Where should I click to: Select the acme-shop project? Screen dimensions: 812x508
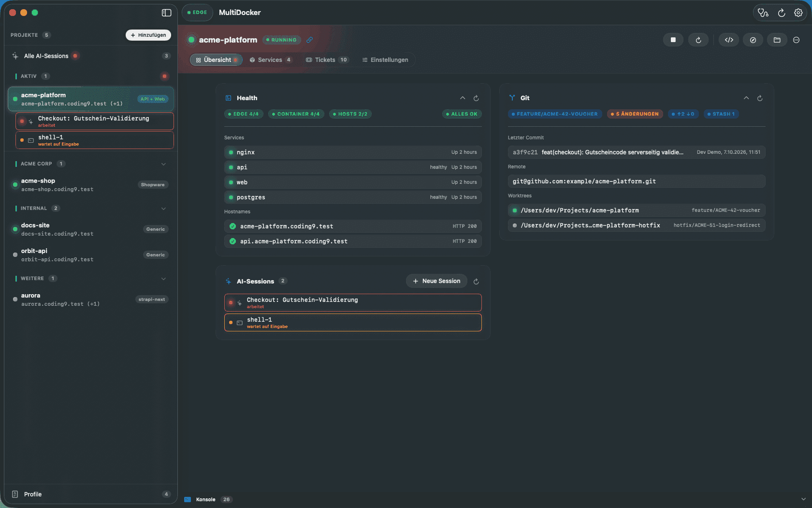(x=91, y=185)
